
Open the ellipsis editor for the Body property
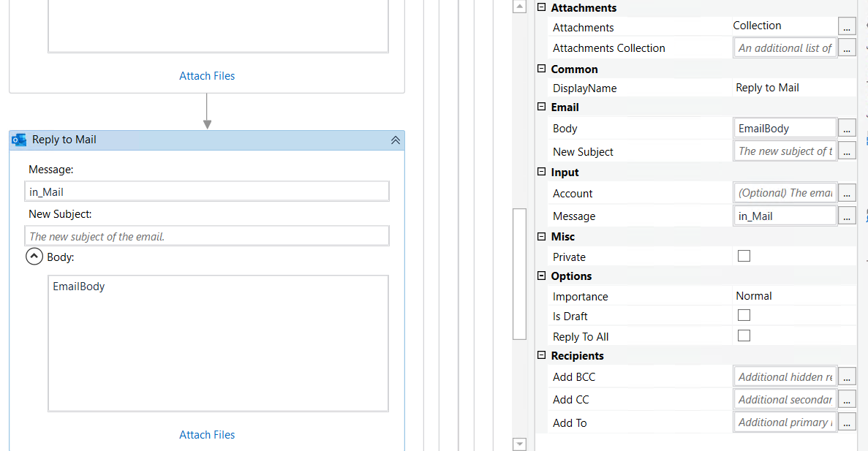[x=847, y=129]
